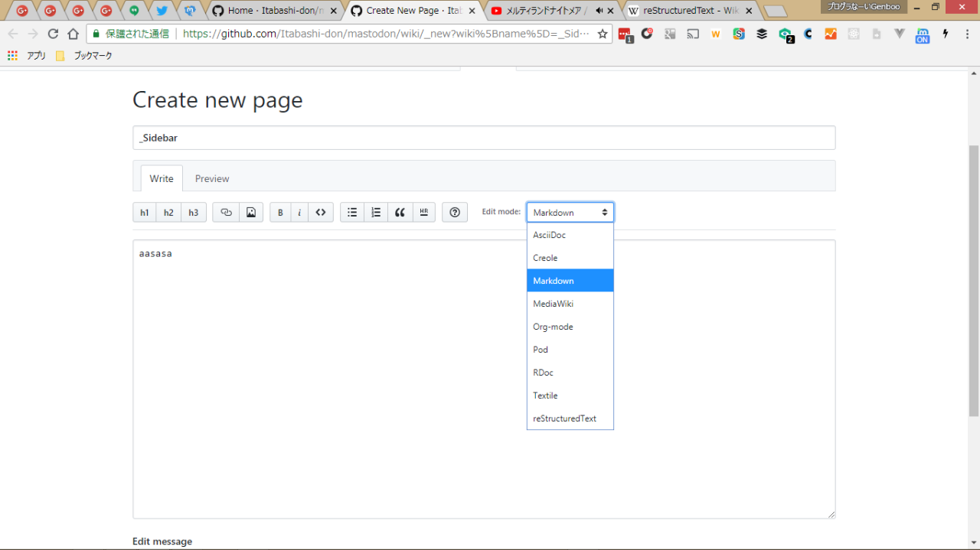980x550 pixels.
Task: Click the page title field containing _Sidebar
Action: point(483,138)
